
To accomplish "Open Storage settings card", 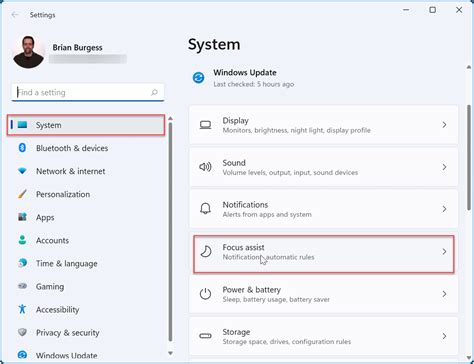I will (x=323, y=336).
